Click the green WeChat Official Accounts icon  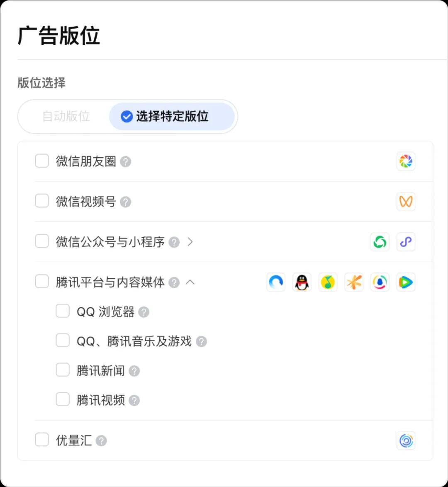[380, 242]
